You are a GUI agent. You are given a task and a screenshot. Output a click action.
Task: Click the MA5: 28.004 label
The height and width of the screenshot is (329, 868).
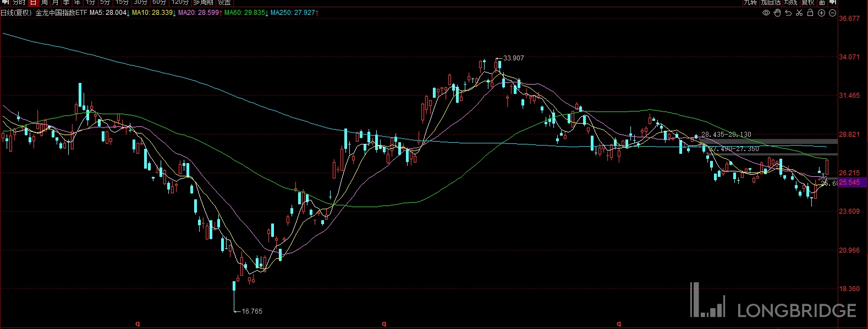tap(108, 13)
